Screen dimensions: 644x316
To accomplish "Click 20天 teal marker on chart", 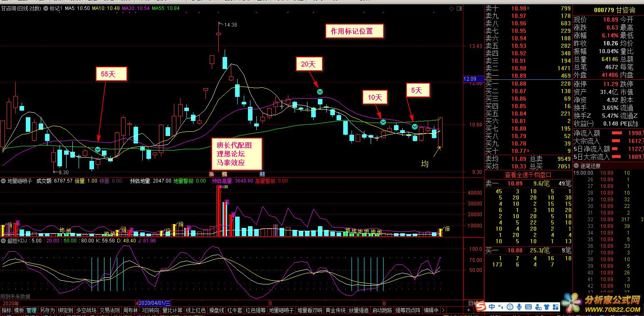I will click(x=320, y=92).
